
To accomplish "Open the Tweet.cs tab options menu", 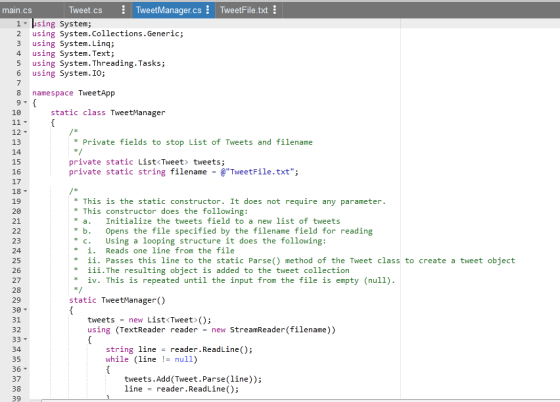I will pyautogui.click(x=124, y=10).
